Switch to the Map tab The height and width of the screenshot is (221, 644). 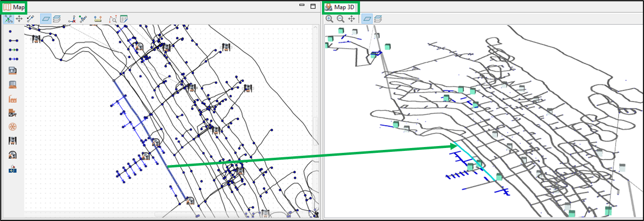pyautogui.click(x=14, y=7)
